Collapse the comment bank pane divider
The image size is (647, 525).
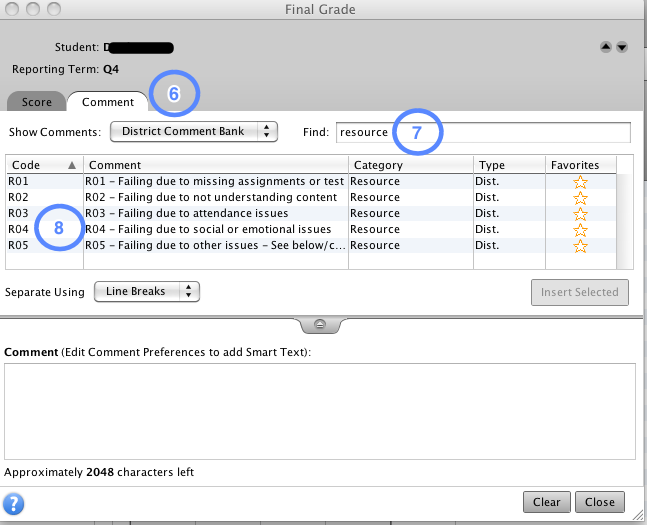(x=320, y=325)
